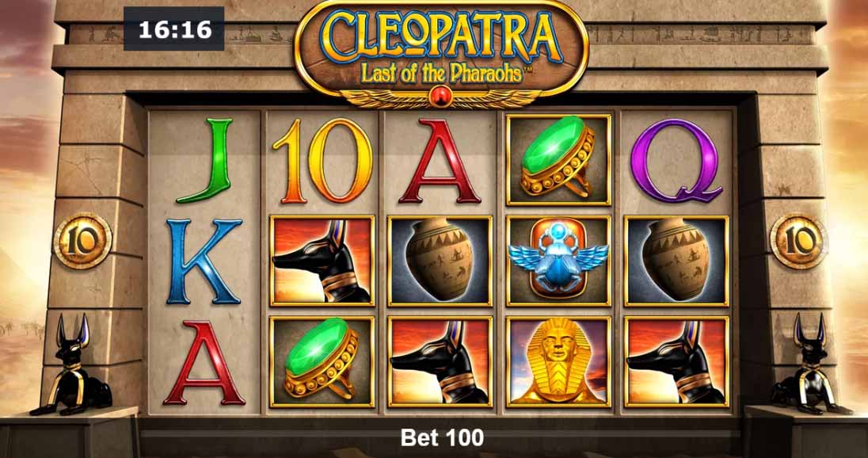This screenshot has height=458, width=868.
Task: Click the green J symbol on reel one
Action: click(204, 161)
